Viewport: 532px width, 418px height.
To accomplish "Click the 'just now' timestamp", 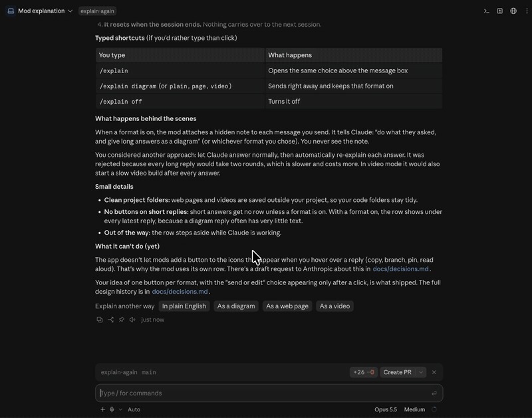I will [152, 320].
